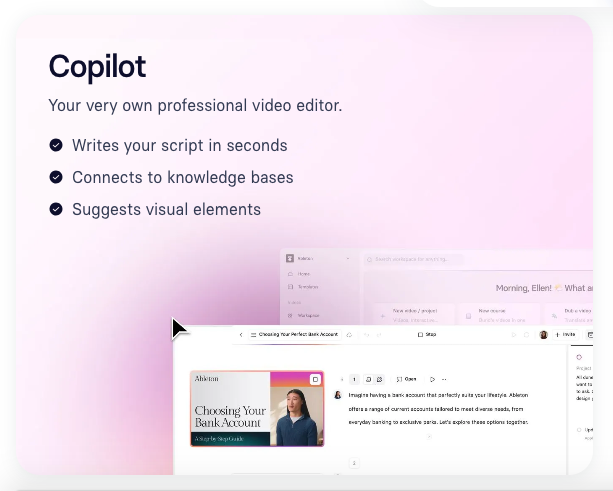Click the play icon in the scene toolbar
Image resolution: width=613 pixels, height=491 pixels.
click(432, 379)
